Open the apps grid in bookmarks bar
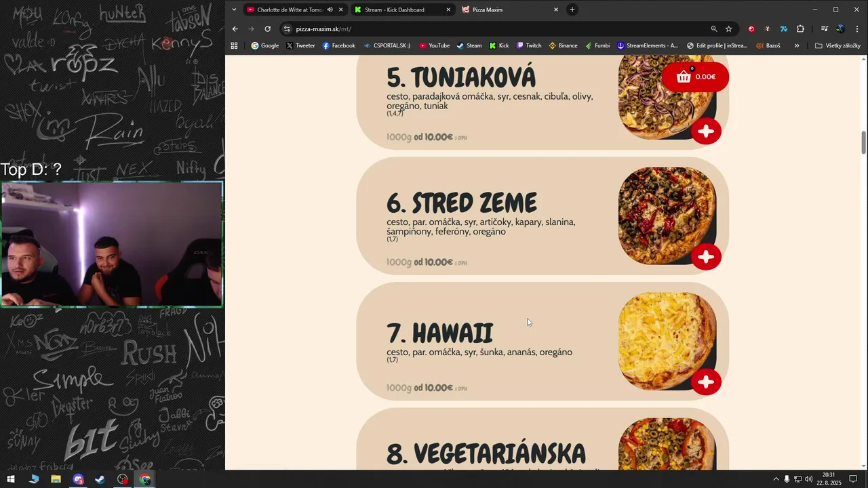This screenshot has height=488, width=868. 234,45
